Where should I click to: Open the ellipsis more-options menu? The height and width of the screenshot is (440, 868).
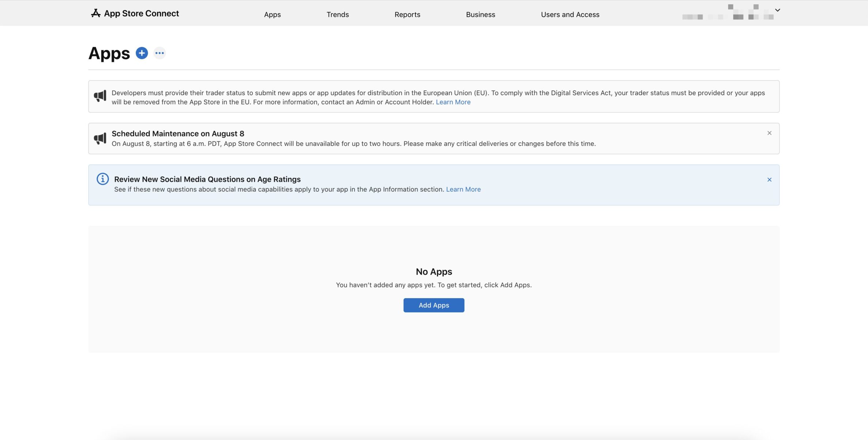coord(160,53)
